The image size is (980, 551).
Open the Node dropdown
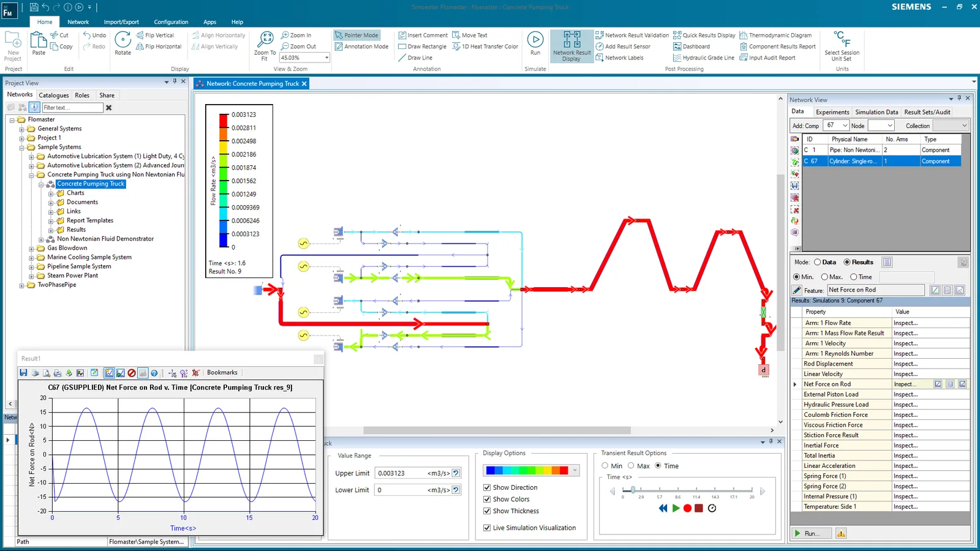click(x=890, y=126)
